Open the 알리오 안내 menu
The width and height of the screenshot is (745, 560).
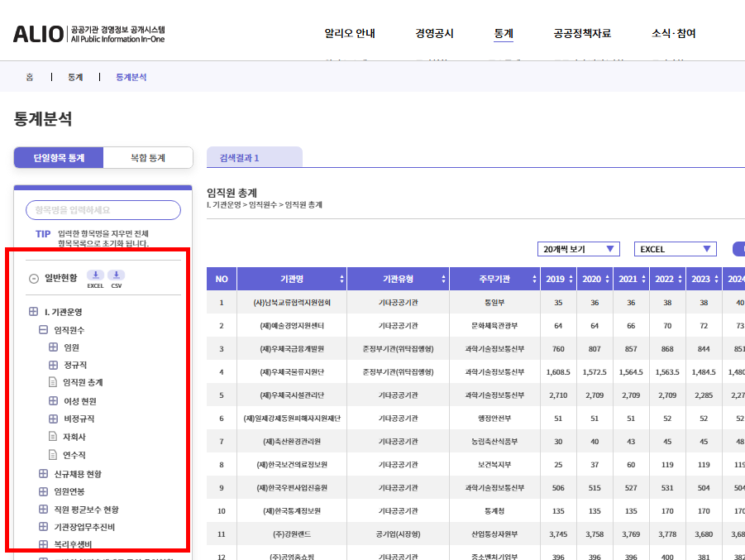(350, 35)
